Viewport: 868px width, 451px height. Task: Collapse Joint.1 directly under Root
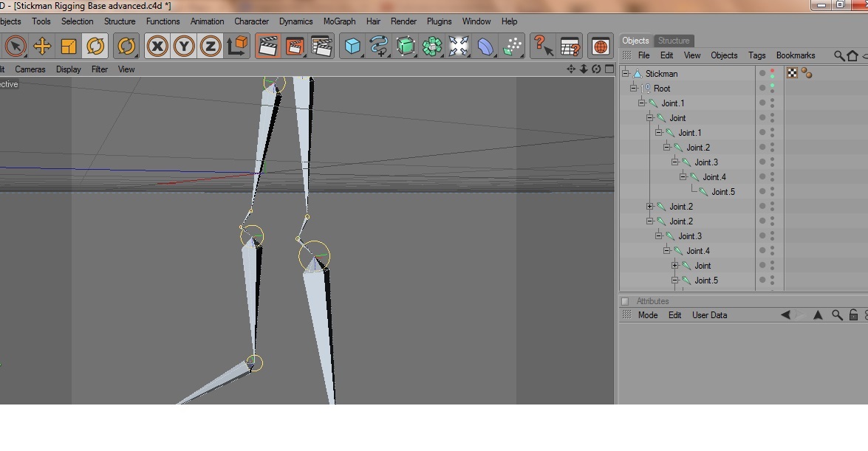642,103
